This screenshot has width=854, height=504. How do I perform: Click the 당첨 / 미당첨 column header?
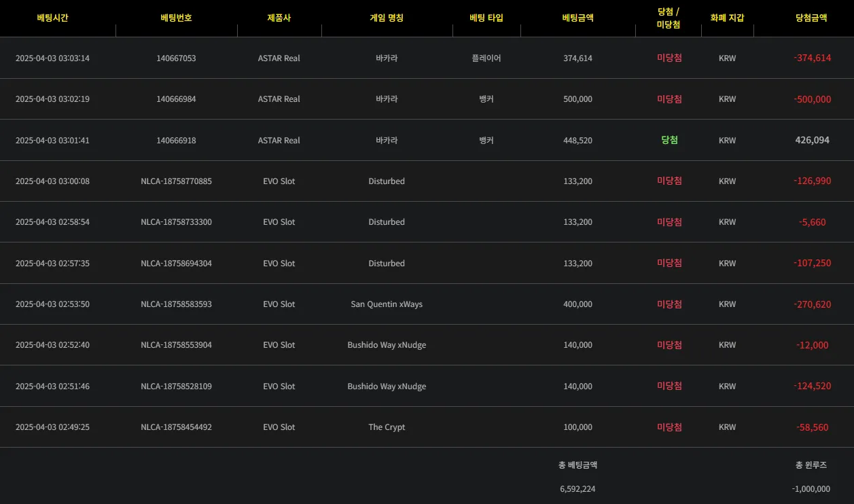pyautogui.click(x=669, y=18)
